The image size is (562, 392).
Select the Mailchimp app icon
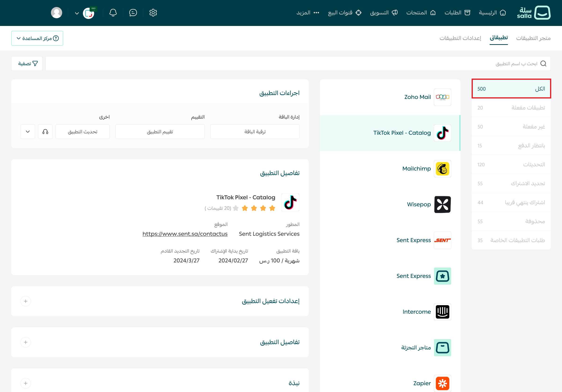click(442, 169)
